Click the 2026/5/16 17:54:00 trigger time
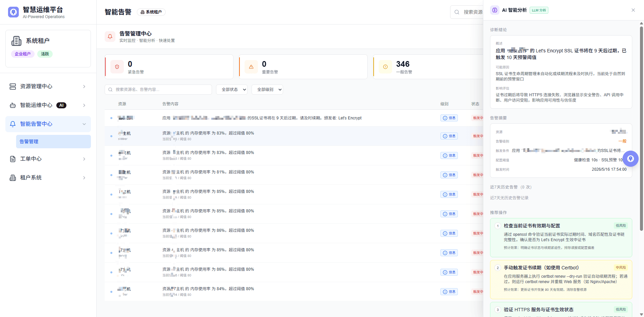 pos(609,169)
